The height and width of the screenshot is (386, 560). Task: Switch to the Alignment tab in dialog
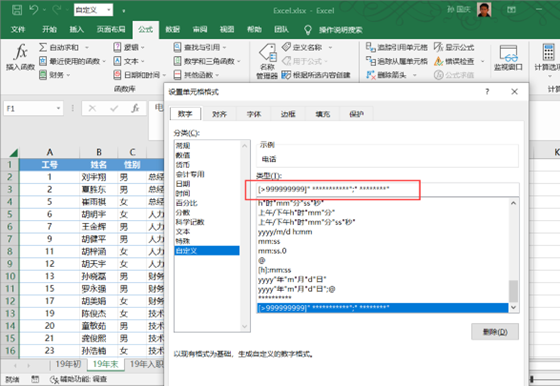click(x=219, y=114)
